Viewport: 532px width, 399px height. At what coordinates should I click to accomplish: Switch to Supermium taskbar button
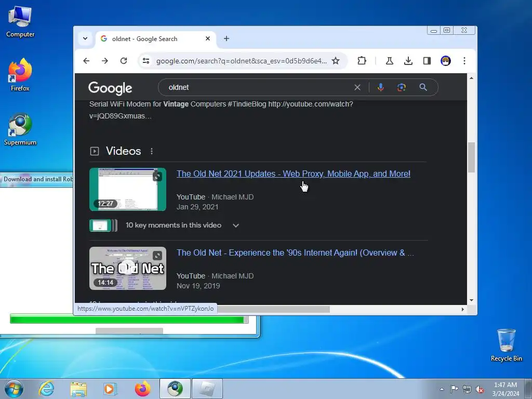coord(175,389)
